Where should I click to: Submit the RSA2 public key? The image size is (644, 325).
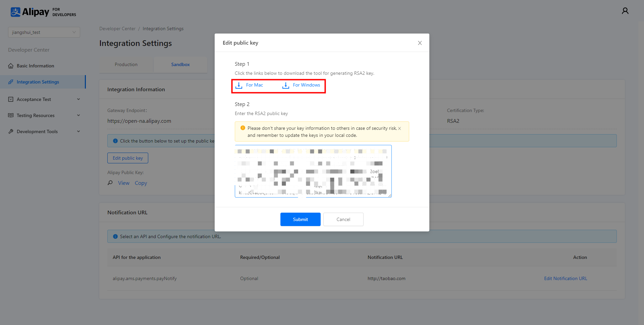click(300, 219)
